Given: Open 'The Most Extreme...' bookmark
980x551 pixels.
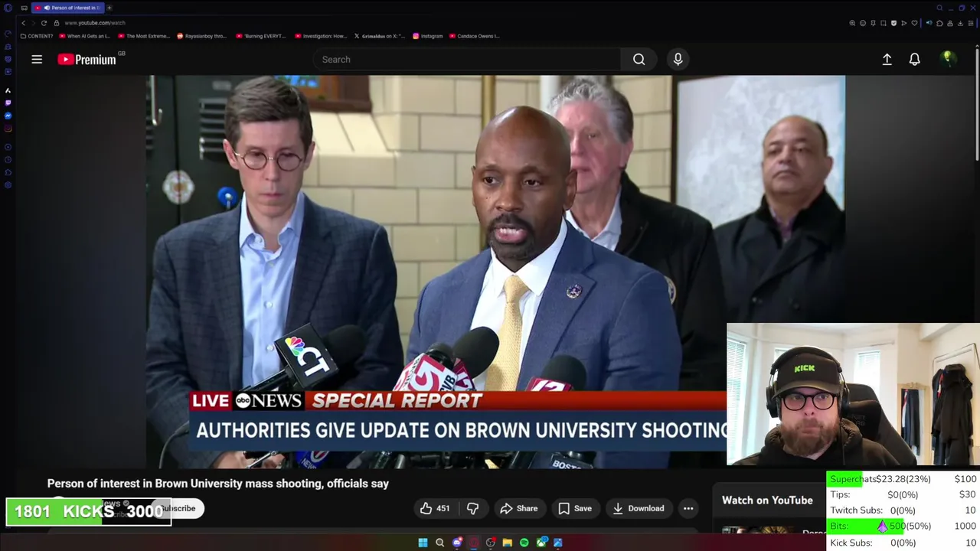Looking at the screenshot, I should [x=143, y=36].
